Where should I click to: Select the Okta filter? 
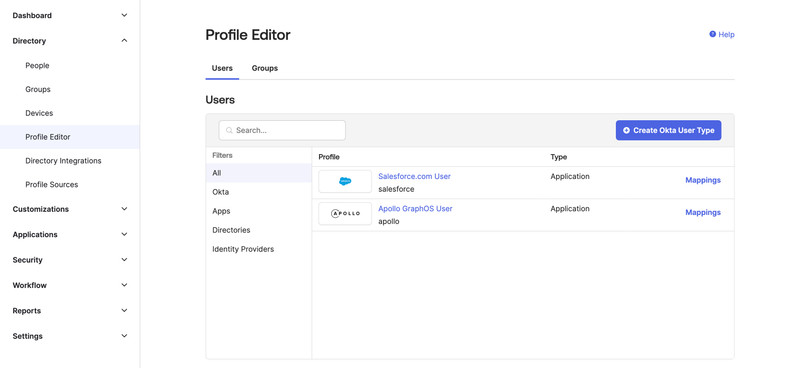point(220,192)
